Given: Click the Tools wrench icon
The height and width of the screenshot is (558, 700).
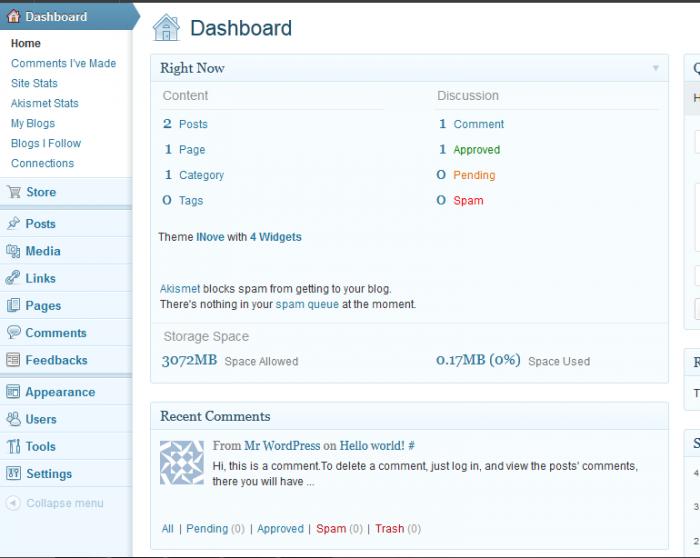Looking at the screenshot, I should pos(14,446).
